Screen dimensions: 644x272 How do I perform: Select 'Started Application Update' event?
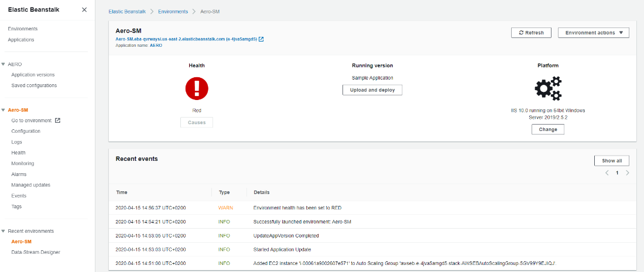pyautogui.click(x=282, y=249)
